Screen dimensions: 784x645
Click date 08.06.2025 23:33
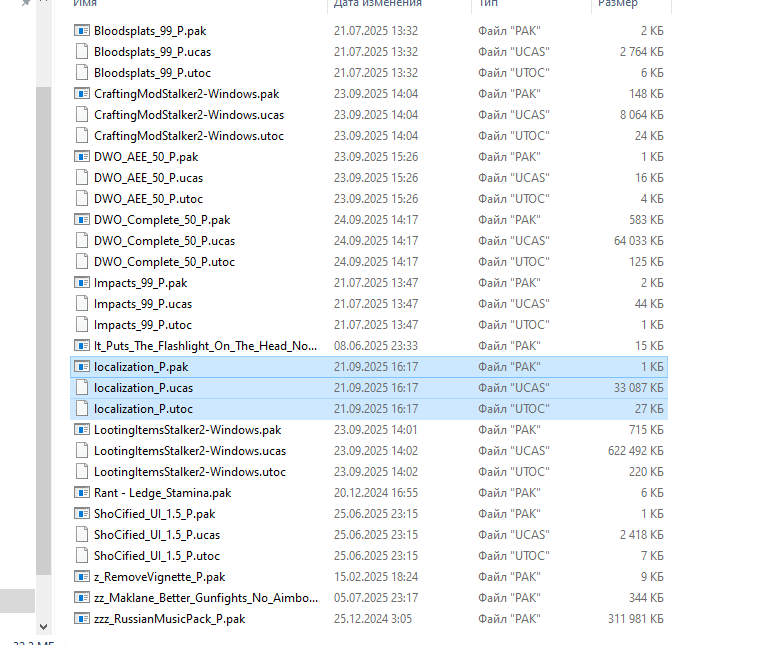[x=376, y=346]
